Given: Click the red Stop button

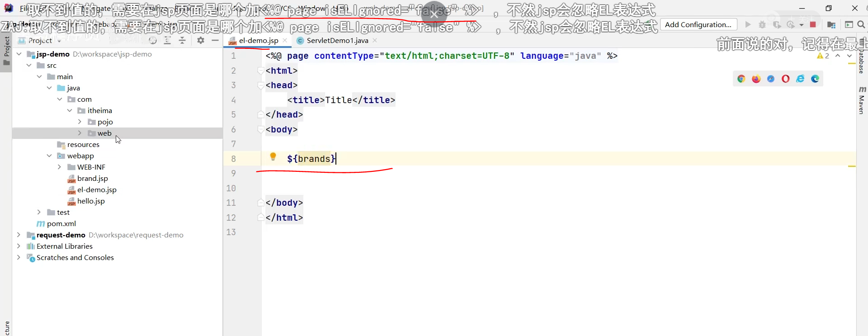Looking at the screenshot, I should (813, 24).
